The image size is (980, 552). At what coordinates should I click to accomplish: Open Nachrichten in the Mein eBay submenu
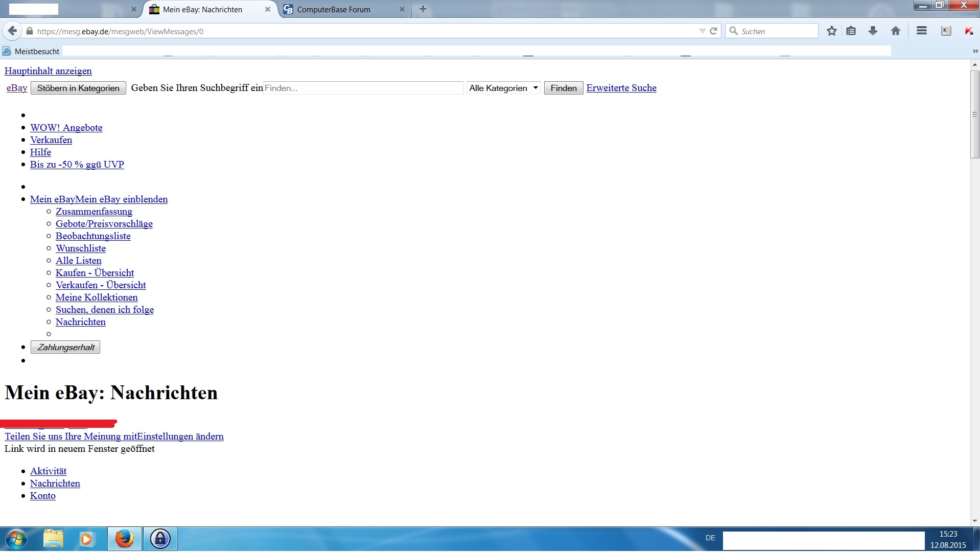tap(81, 322)
